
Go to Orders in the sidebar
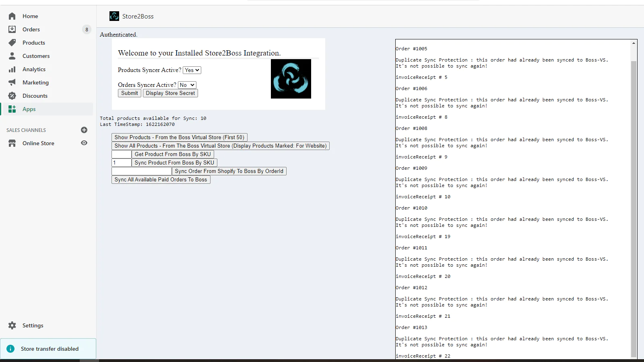click(31, 29)
